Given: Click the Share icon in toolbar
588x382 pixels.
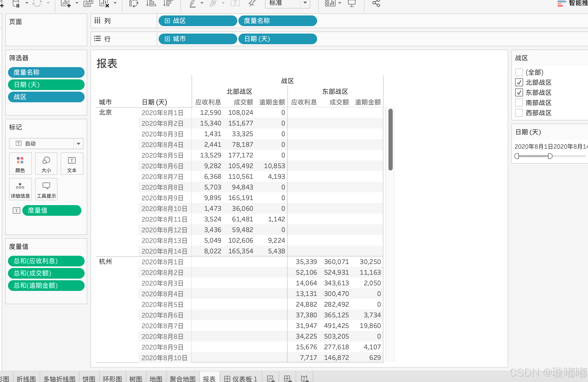Looking at the screenshot, I should pyautogui.click(x=376, y=3).
